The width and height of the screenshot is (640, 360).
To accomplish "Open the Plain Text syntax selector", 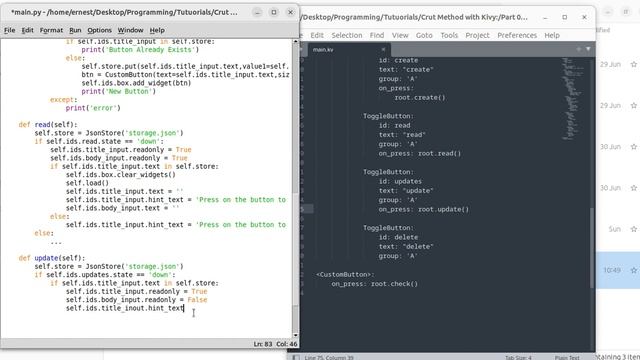I will 567,358.
